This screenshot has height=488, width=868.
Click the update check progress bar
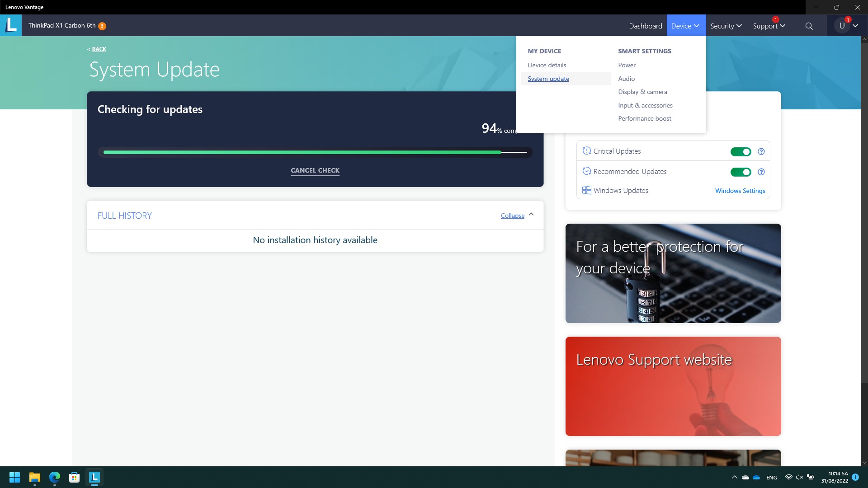(x=315, y=152)
